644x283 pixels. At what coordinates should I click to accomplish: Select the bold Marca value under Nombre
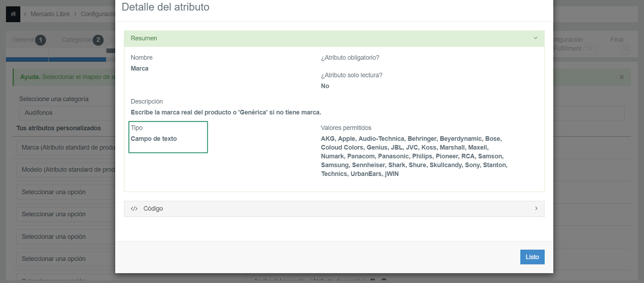tap(140, 68)
